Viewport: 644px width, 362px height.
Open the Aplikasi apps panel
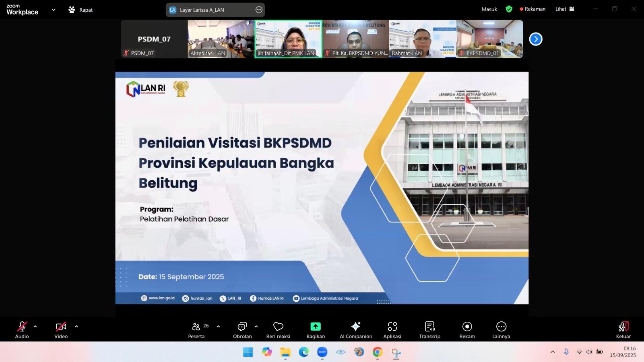pos(392,330)
